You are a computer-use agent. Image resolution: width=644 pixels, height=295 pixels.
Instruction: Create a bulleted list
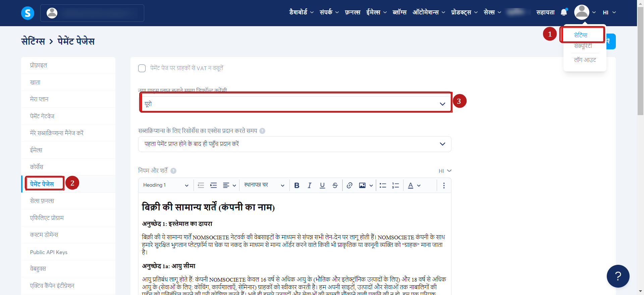pyautogui.click(x=383, y=185)
